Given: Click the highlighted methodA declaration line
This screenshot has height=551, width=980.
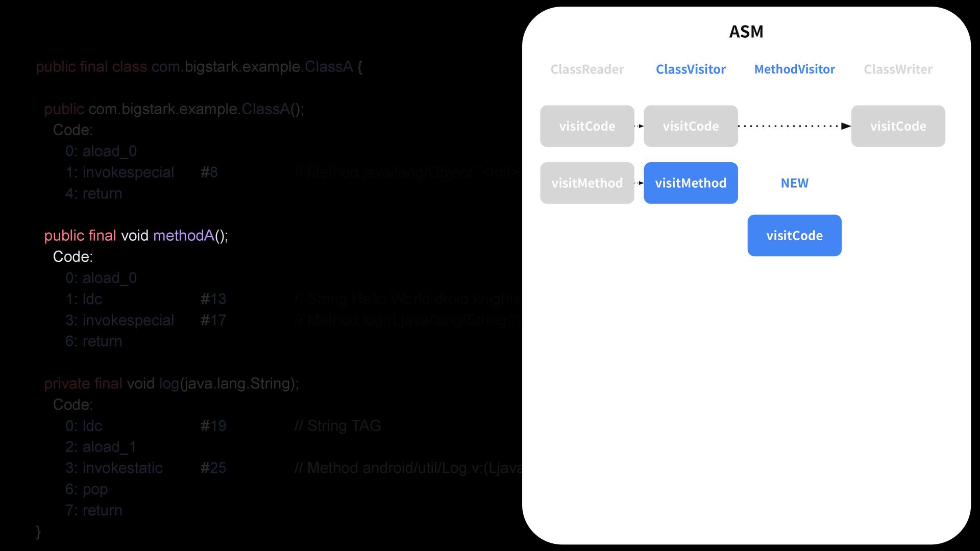Looking at the screenshot, I should (x=136, y=236).
